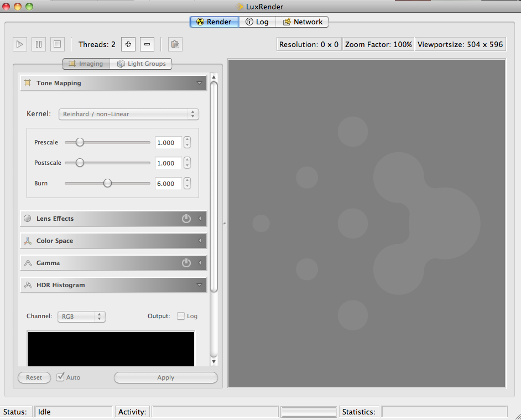
Task: Click the copy to clipboard icon
Action: click(x=175, y=44)
